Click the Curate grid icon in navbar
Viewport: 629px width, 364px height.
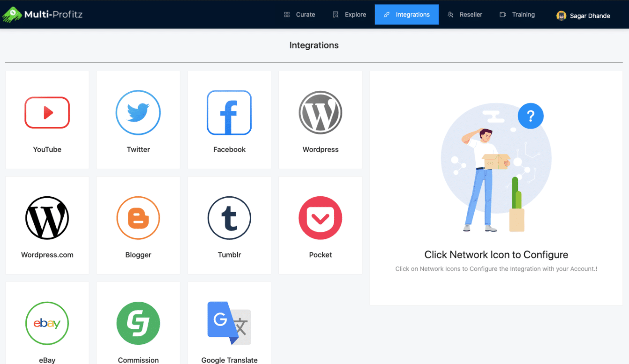[287, 15]
